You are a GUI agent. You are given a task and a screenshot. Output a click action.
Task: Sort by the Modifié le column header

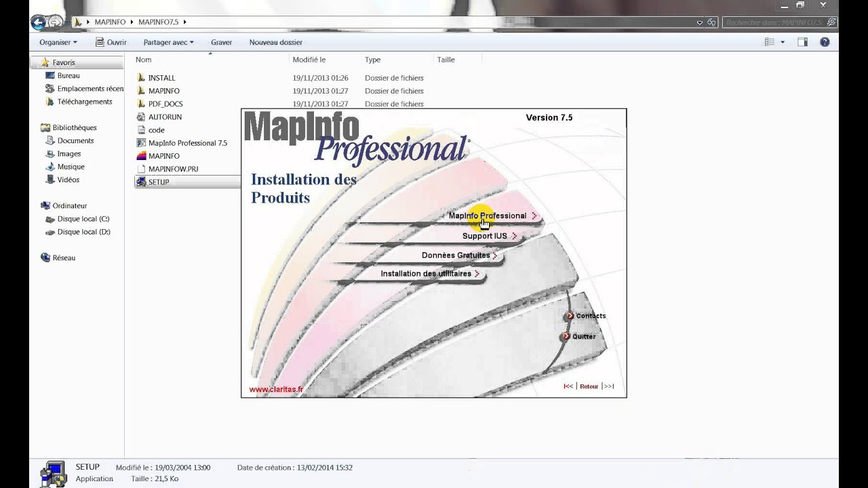309,60
